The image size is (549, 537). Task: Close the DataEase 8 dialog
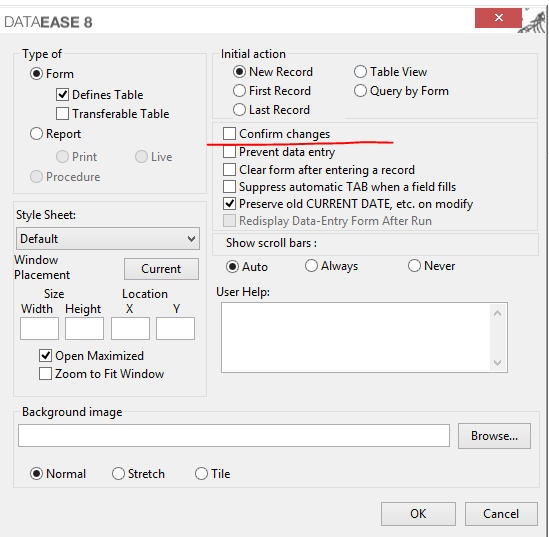pyautogui.click(x=498, y=18)
